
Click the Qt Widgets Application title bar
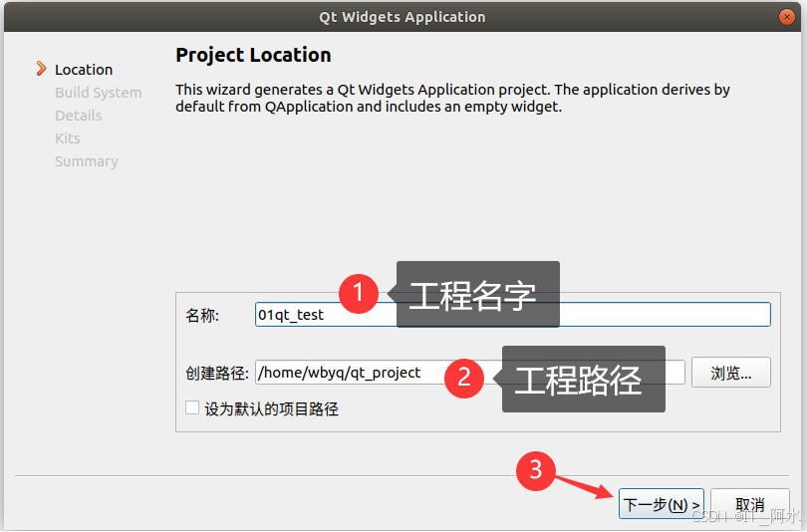point(403,17)
